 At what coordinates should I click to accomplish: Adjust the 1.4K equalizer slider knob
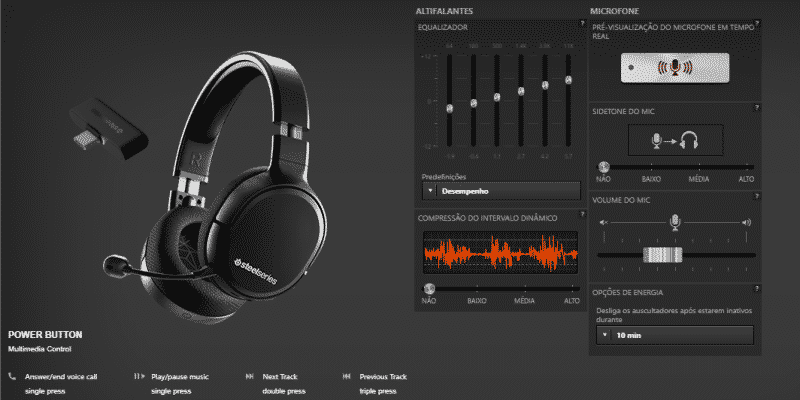click(521, 91)
